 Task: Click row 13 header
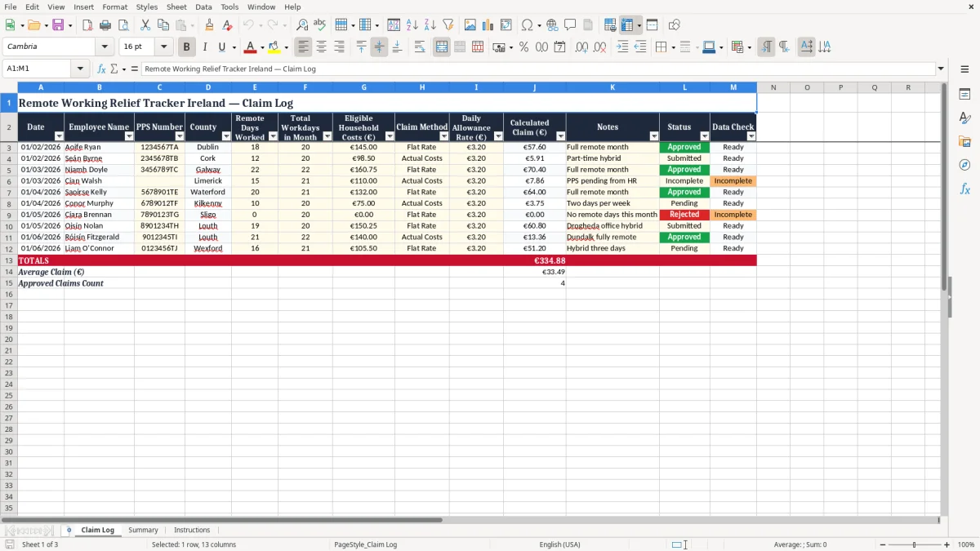[x=9, y=260]
